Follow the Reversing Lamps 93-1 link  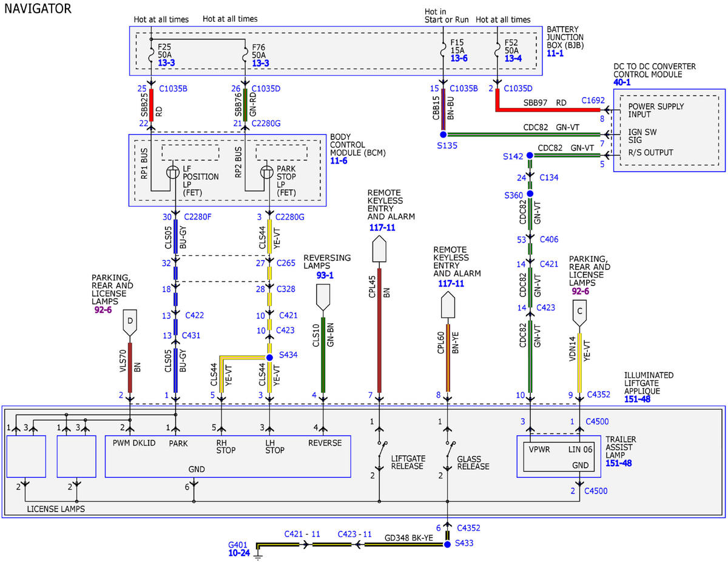pos(325,275)
